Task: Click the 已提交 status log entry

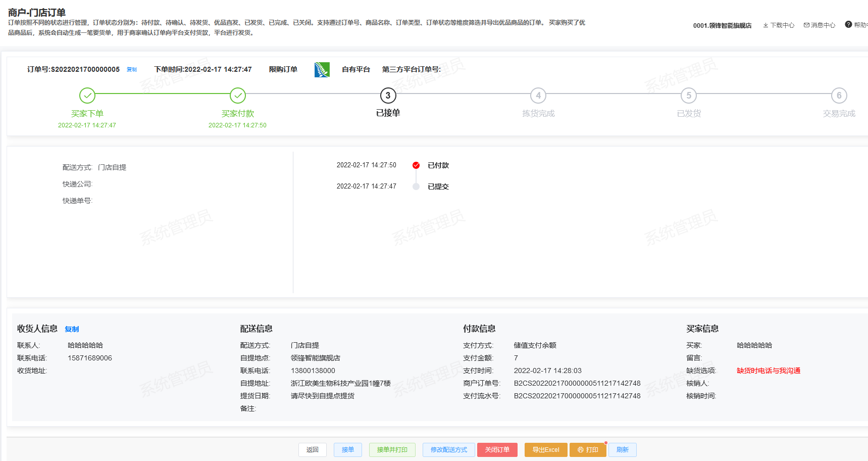Action: (x=438, y=187)
